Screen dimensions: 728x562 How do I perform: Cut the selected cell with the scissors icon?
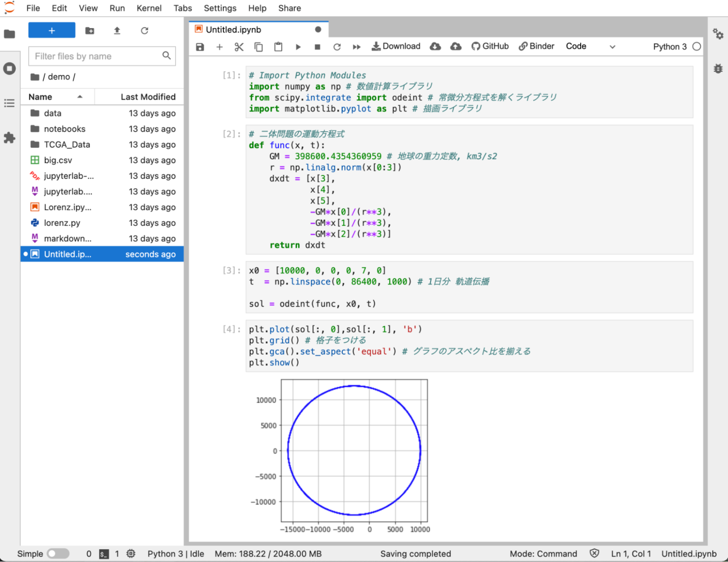(239, 47)
